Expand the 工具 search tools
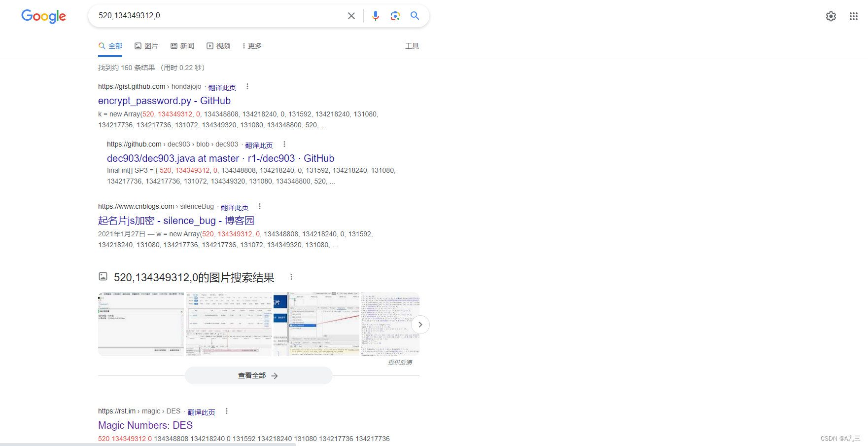 (412, 45)
